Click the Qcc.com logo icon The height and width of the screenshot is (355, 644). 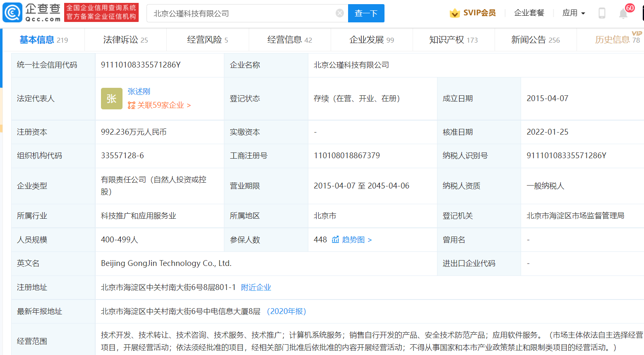pyautogui.click(x=12, y=12)
